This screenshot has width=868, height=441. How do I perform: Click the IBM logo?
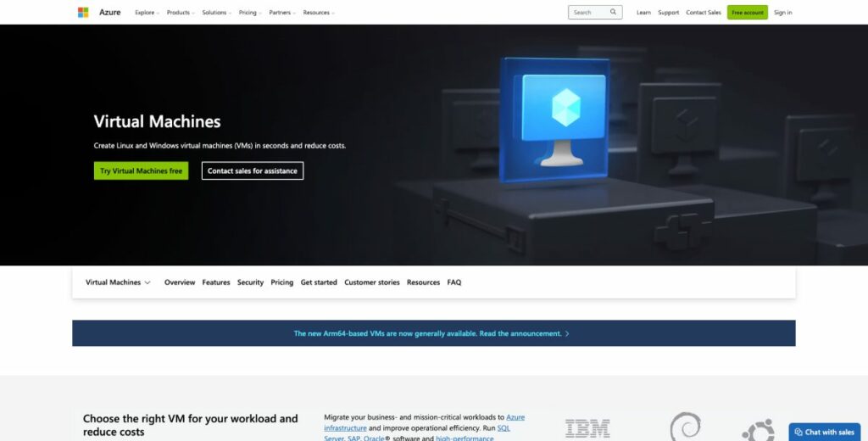pyautogui.click(x=587, y=429)
